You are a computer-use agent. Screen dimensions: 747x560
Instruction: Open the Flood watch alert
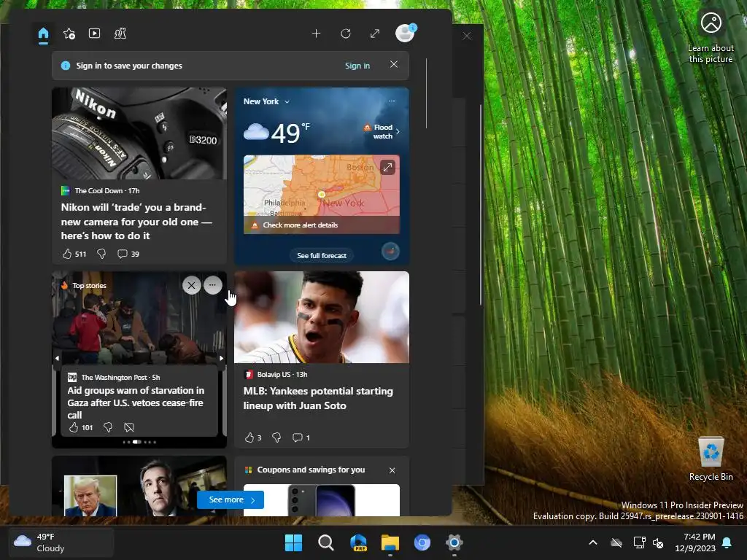coord(382,131)
